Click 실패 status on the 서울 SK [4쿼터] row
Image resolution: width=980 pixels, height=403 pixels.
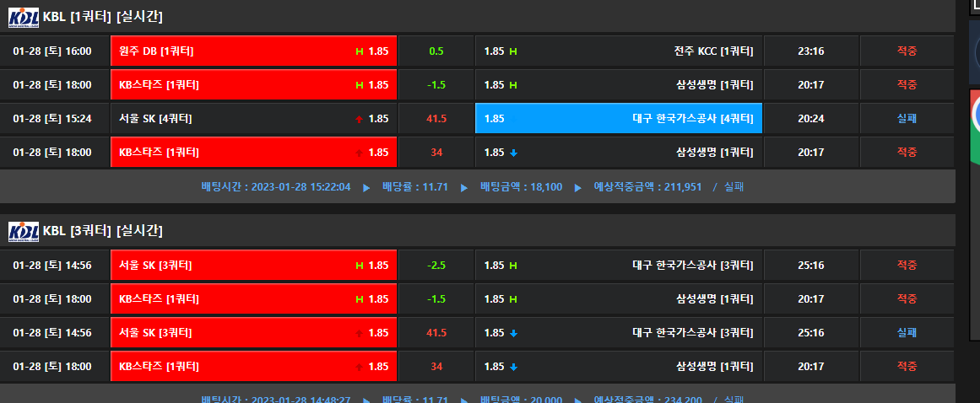(x=907, y=119)
